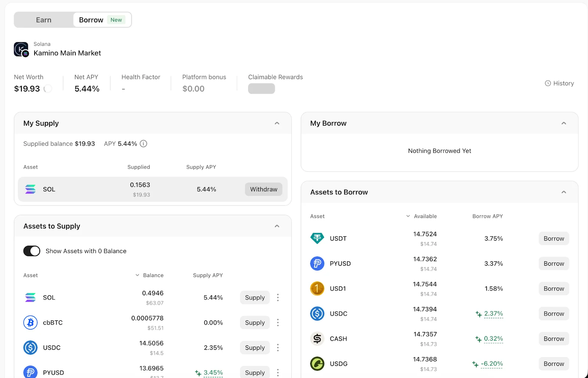Toggle Show Assets with 0 Balance
The width and height of the screenshot is (588, 378).
pos(32,251)
